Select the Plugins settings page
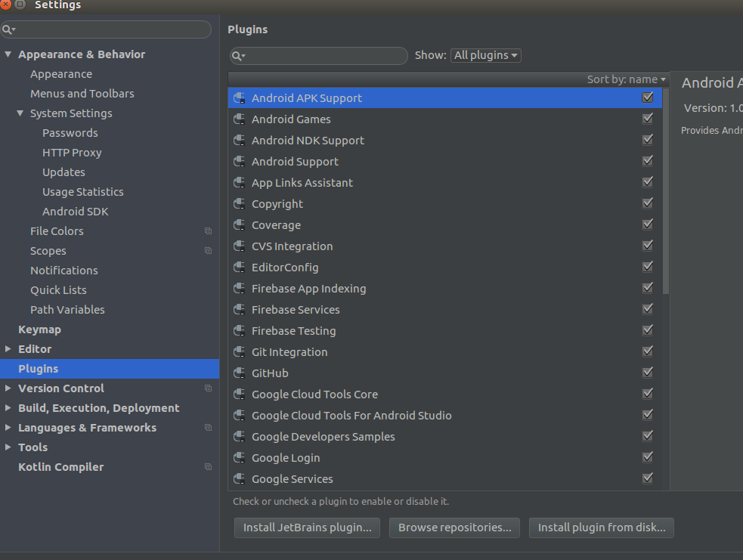Screen dimensions: 743x560 coord(110,369)
